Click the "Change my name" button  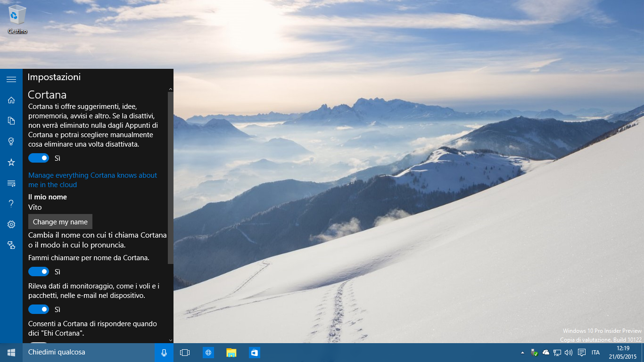[x=60, y=222]
